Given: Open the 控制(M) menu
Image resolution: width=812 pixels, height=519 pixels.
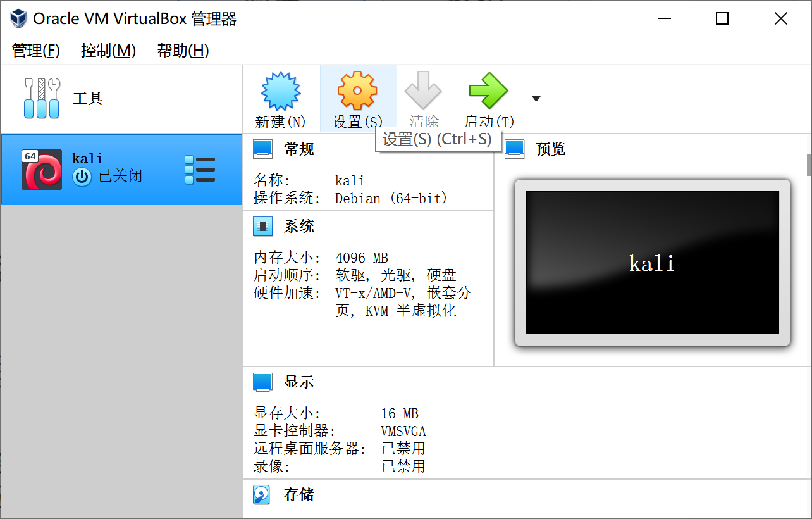Looking at the screenshot, I should [109, 51].
